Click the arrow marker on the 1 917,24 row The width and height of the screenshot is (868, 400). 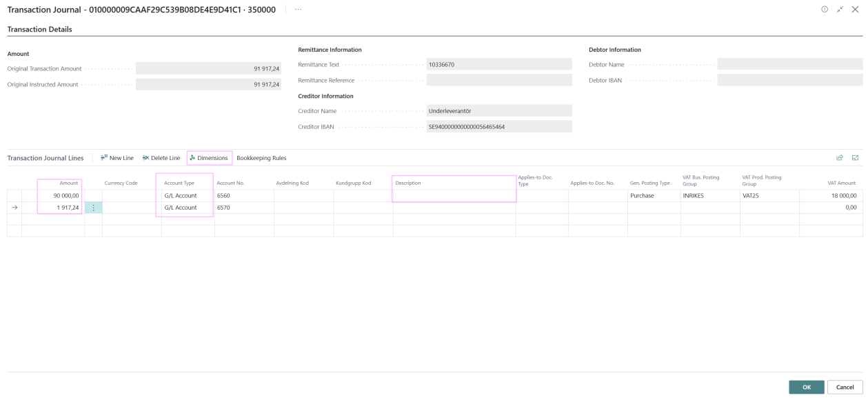click(x=14, y=208)
